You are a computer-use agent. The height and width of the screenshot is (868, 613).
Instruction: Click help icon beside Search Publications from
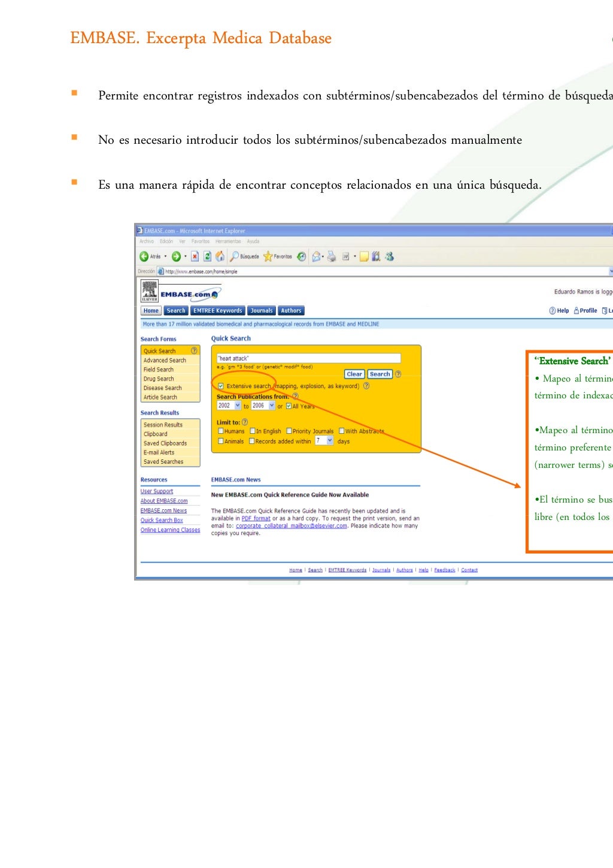(x=295, y=396)
